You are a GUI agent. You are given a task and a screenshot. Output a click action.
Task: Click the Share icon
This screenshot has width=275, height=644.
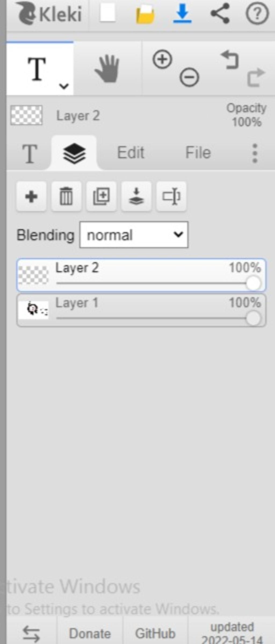(220, 13)
